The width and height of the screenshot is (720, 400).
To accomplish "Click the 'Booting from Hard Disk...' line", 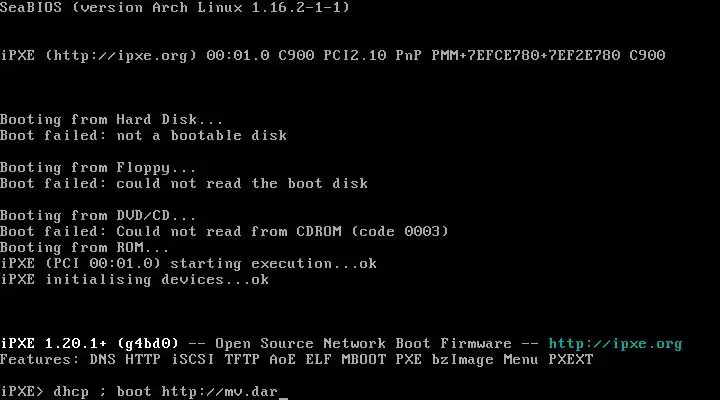I will (x=112, y=119).
